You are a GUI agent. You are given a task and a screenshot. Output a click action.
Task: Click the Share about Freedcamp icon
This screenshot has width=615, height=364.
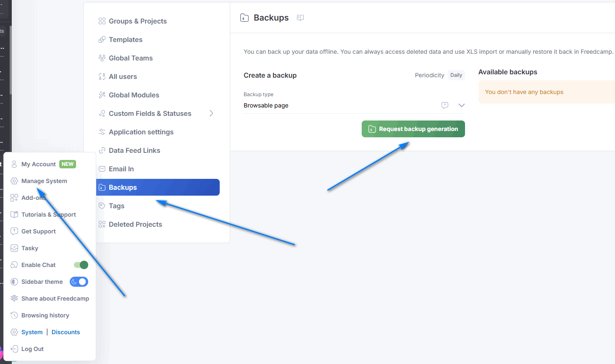click(14, 299)
